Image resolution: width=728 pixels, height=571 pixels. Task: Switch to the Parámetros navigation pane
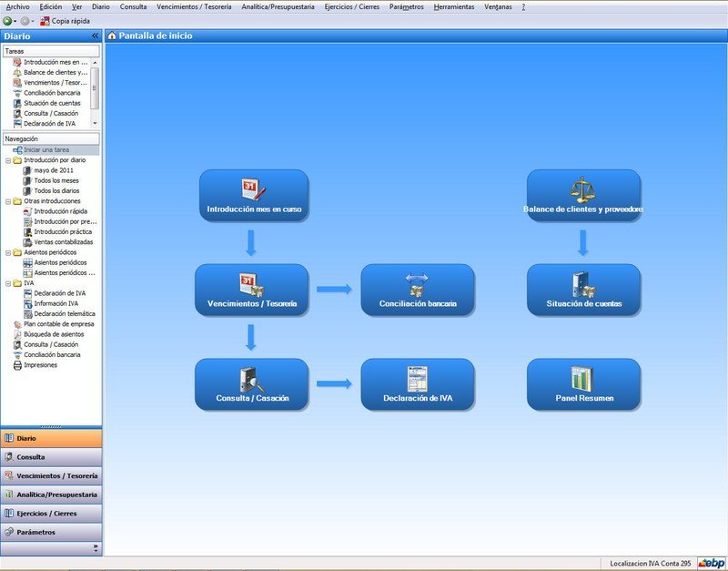coord(51,532)
